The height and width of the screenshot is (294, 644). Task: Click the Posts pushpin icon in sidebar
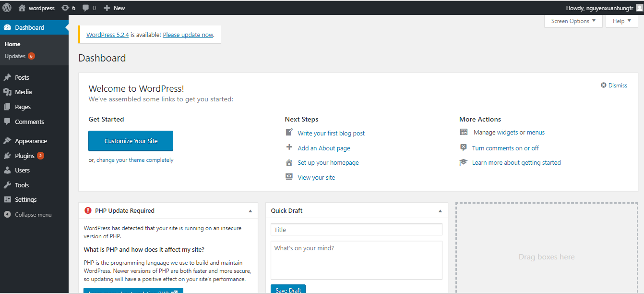pos(7,77)
